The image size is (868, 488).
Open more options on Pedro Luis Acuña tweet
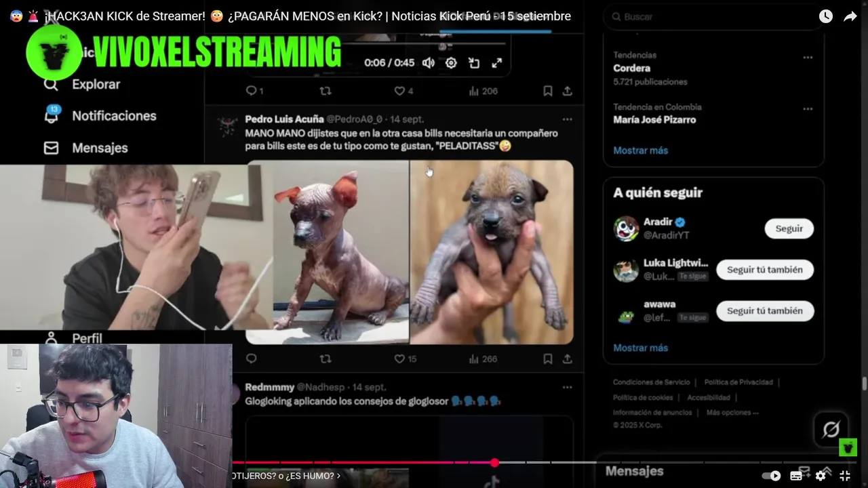pyautogui.click(x=567, y=119)
